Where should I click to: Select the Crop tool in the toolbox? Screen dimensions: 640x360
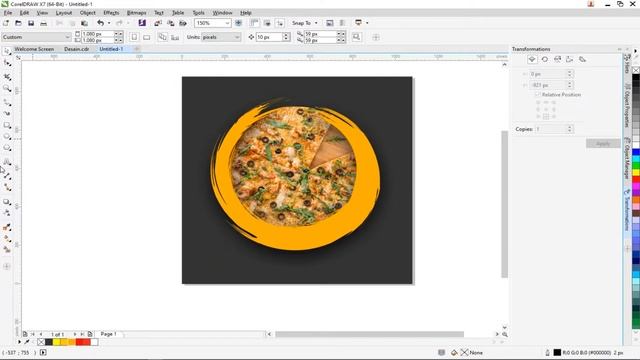click(7, 76)
